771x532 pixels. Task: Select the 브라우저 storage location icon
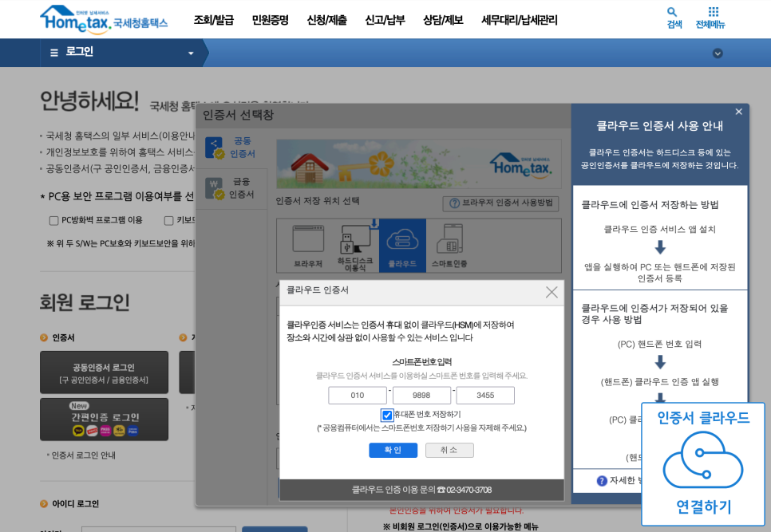[x=308, y=246]
